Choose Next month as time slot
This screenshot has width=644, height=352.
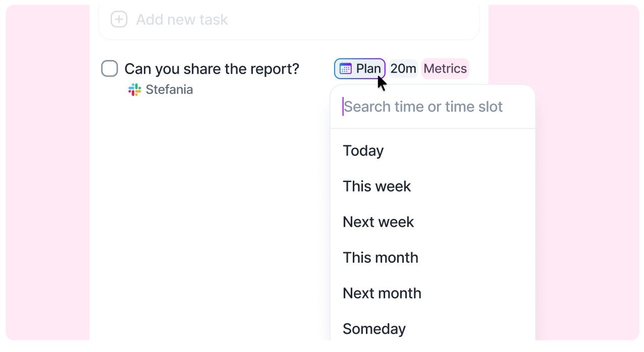382,294
